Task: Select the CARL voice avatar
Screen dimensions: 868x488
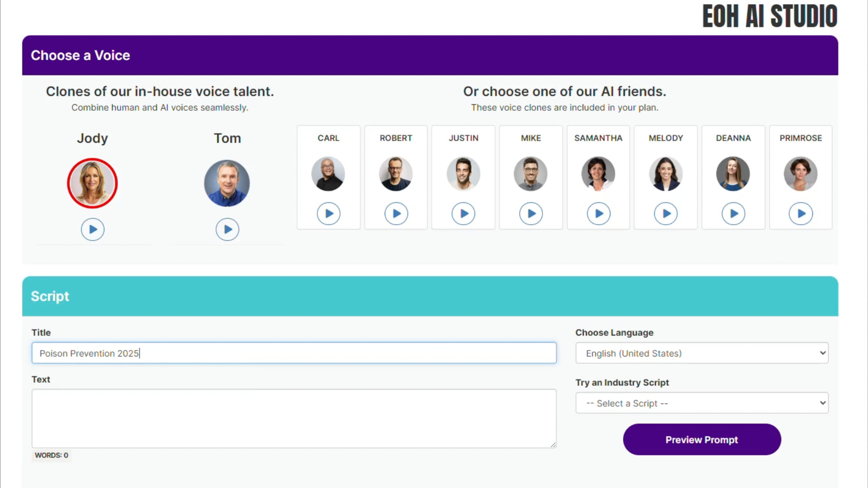Action: click(328, 174)
